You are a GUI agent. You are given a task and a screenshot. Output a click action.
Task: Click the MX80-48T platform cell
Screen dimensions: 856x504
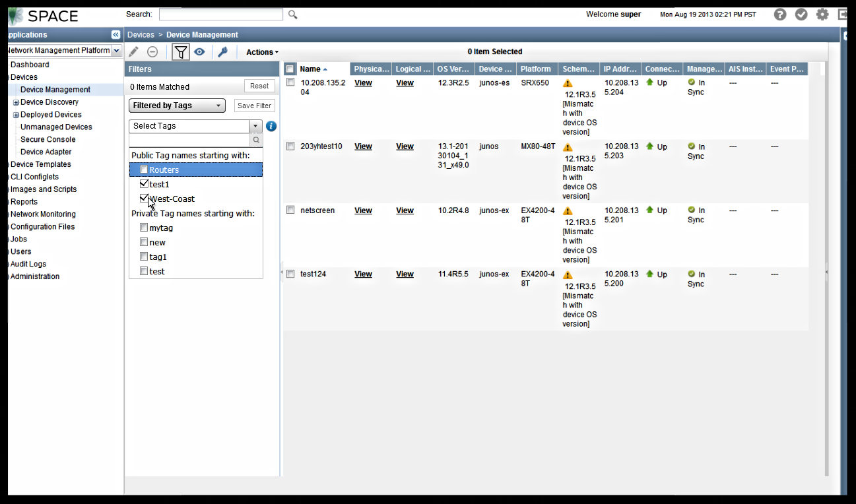[537, 146]
